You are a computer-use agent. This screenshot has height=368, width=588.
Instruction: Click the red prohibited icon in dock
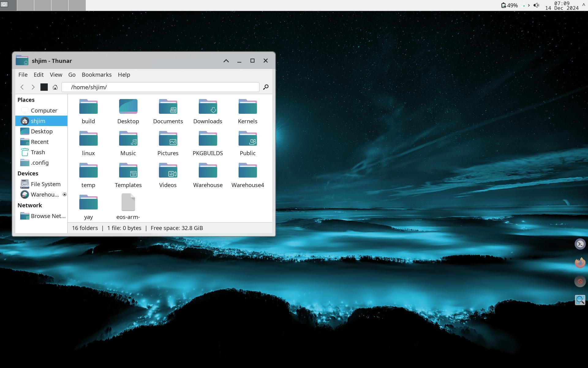[580, 281]
